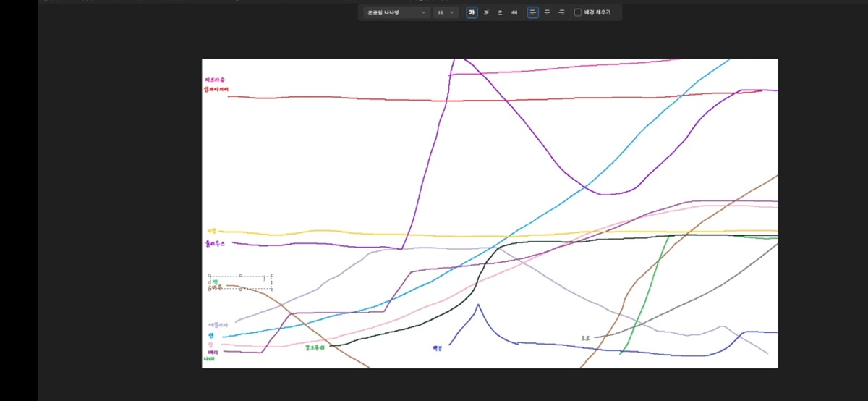Screen dimensions: 868x401
Task: Click the text box top-left resize handle
Action: click(x=209, y=276)
